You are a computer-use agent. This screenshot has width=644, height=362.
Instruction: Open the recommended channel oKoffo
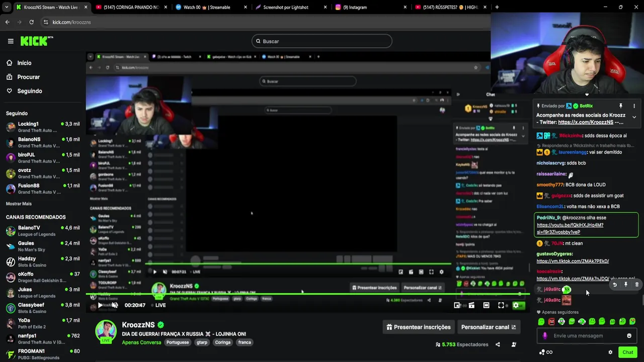point(42,277)
